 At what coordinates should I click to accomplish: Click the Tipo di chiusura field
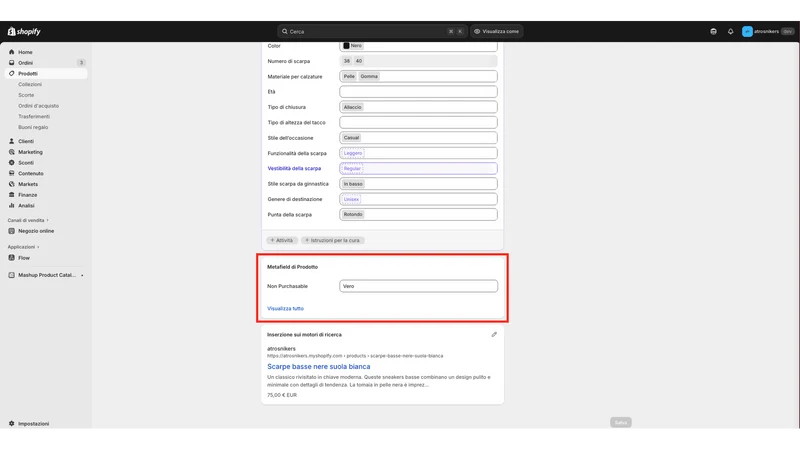pos(418,107)
